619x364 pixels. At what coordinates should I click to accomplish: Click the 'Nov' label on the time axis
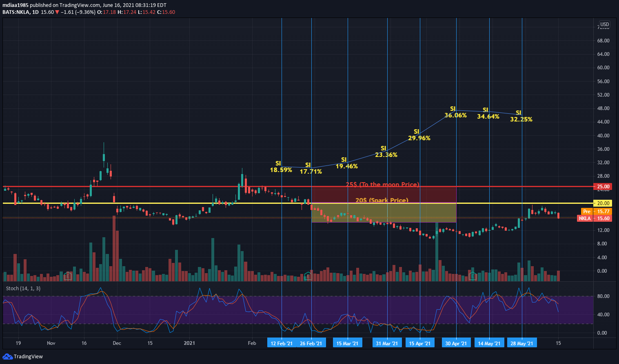(51, 343)
